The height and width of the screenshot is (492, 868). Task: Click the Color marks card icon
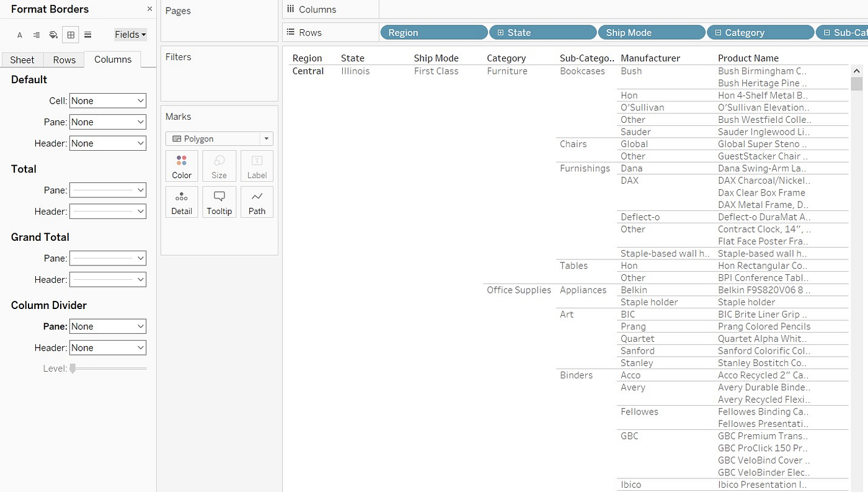(x=182, y=166)
